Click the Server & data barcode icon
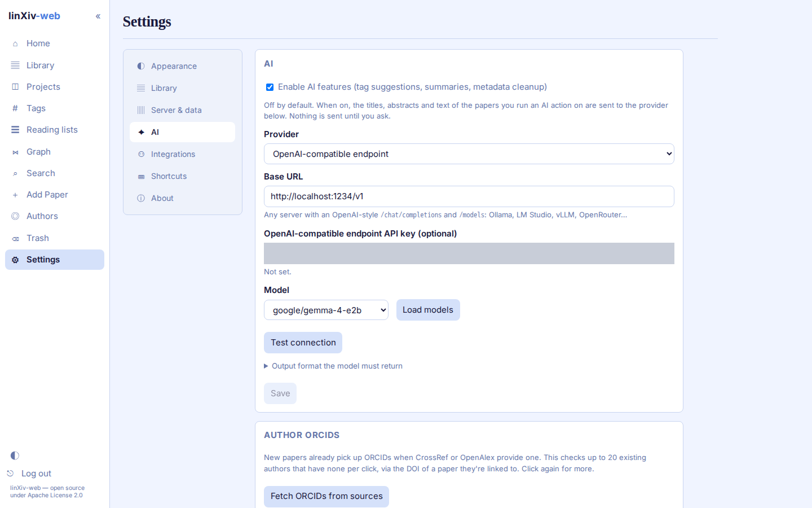The width and height of the screenshot is (812, 508). (141, 110)
